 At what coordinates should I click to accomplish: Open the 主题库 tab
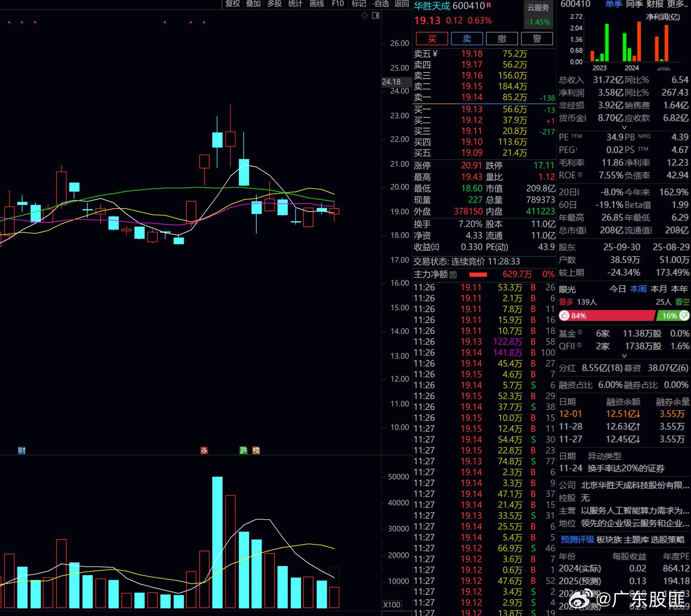[x=636, y=540]
